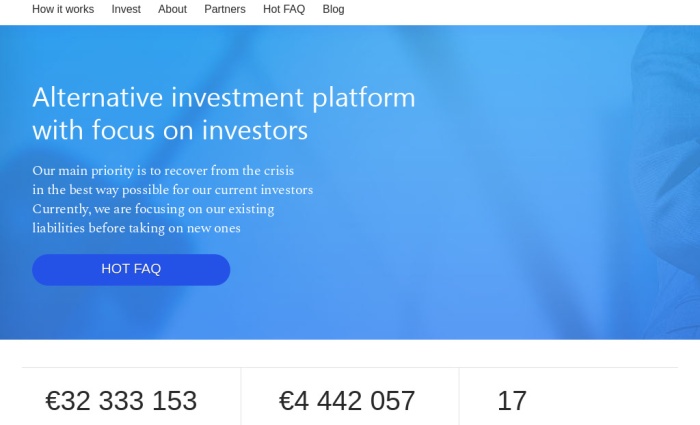Click the line 'liabilities before taking on new ones'
This screenshot has width=700, height=425.
point(136,228)
